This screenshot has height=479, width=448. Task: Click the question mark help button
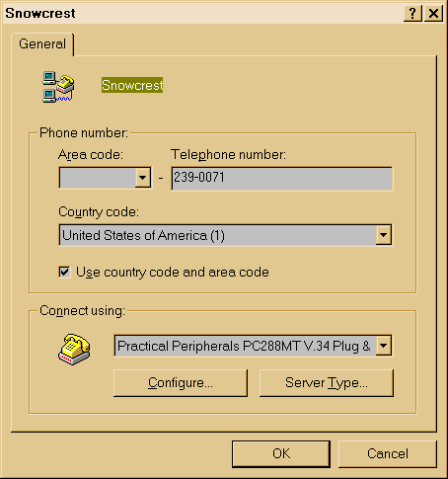coord(412,14)
